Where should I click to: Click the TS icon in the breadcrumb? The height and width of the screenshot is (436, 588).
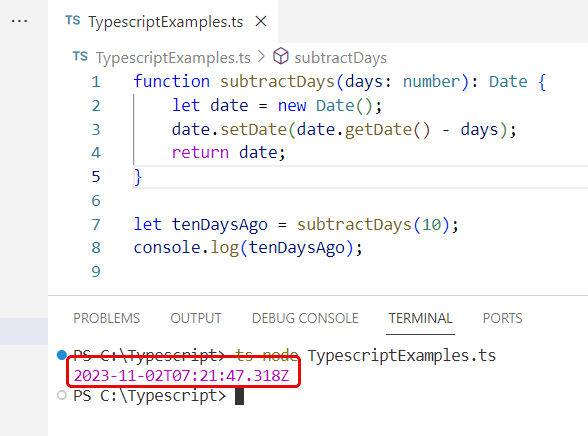[x=80, y=57]
